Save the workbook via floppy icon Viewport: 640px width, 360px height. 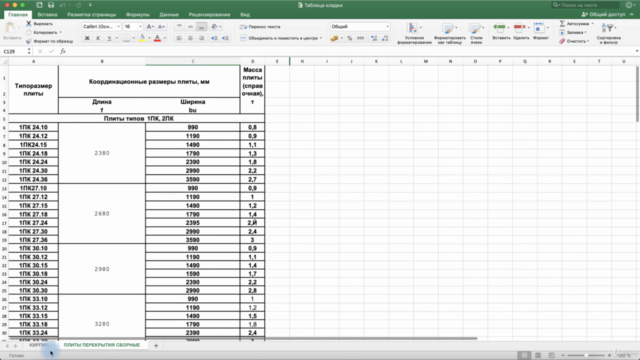[x=51, y=5]
